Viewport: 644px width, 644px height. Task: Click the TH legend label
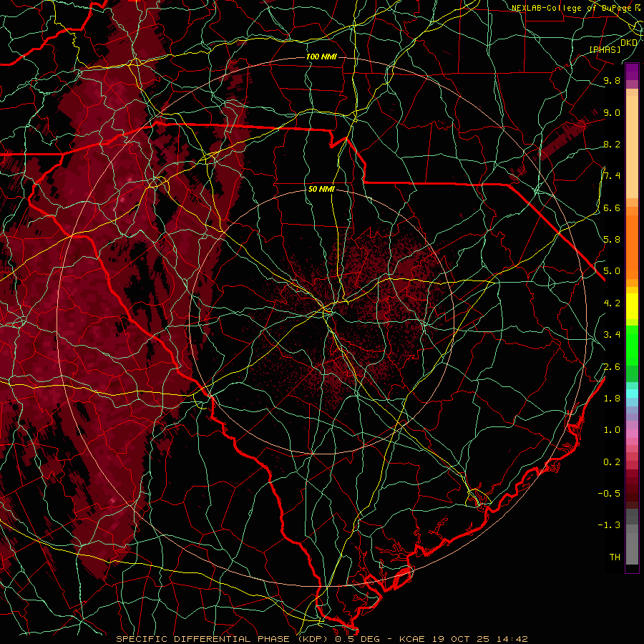pos(615,557)
